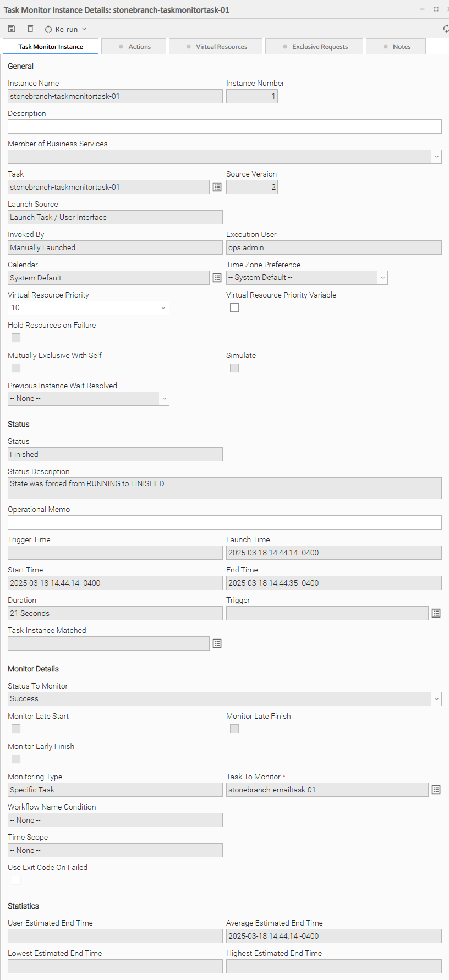449x980 pixels.
Task: Open details icon beside Task To Monitor
Action: tap(436, 790)
